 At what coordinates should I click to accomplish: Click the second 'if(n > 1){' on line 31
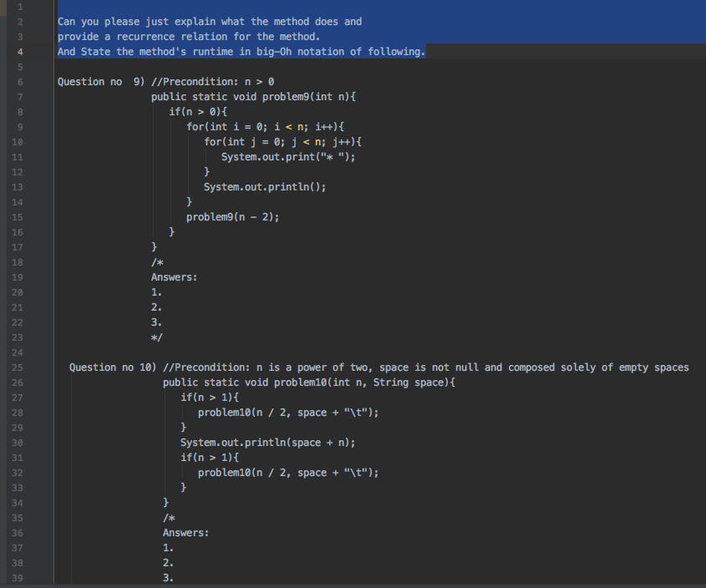coord(210,458)
